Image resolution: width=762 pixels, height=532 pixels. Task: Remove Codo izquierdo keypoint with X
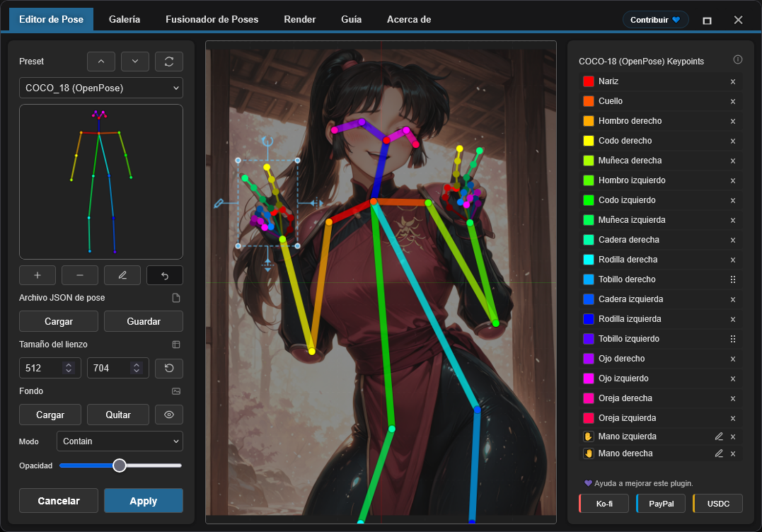tap(733, 201)
